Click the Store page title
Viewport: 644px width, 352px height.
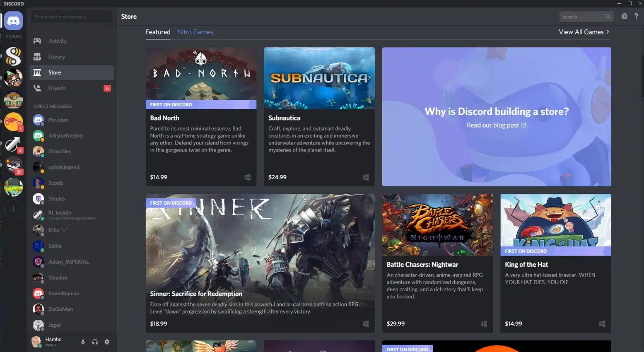[129, 17]
